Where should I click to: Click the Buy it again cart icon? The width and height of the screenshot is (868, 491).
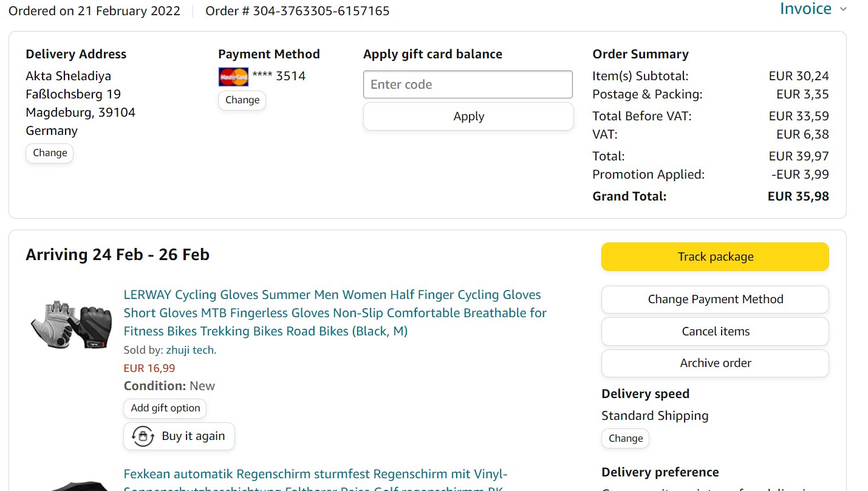click(x=143, y=436)
